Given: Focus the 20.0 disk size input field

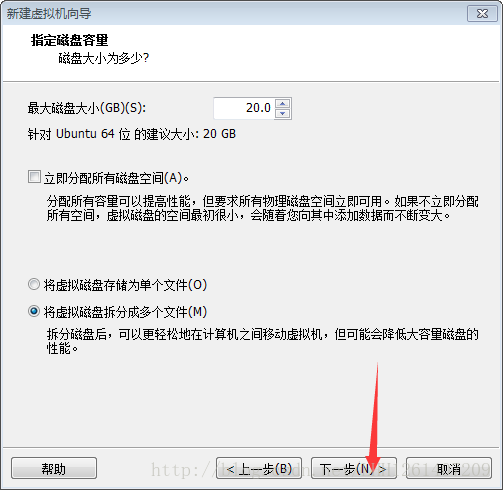Looking at the screenshot, I should coord(244,108).
